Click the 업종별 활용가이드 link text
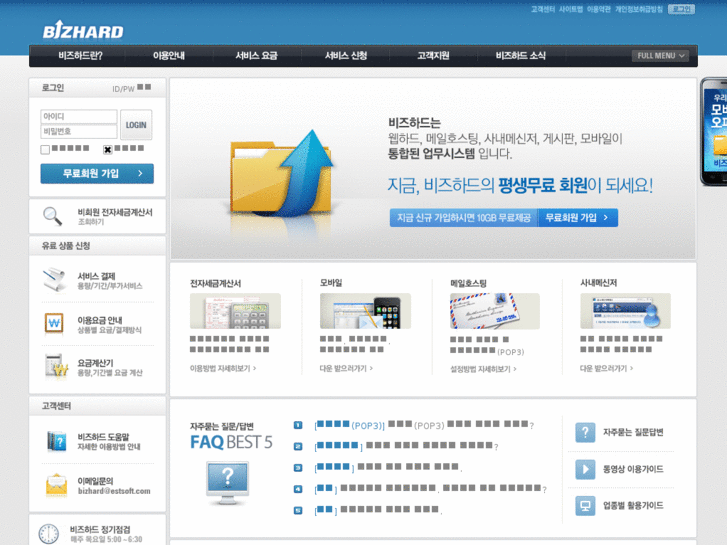 tap(633, 506)
